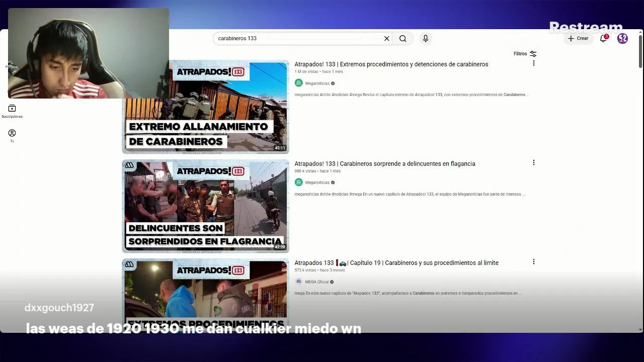
Task: Open the notifications bell
Action: tap(603, 38)
